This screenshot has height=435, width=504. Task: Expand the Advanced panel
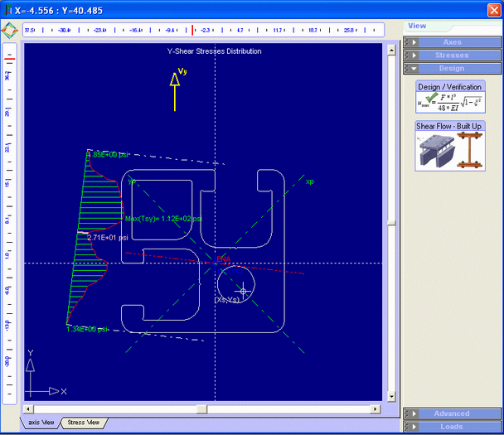click(x=453, y=413)
